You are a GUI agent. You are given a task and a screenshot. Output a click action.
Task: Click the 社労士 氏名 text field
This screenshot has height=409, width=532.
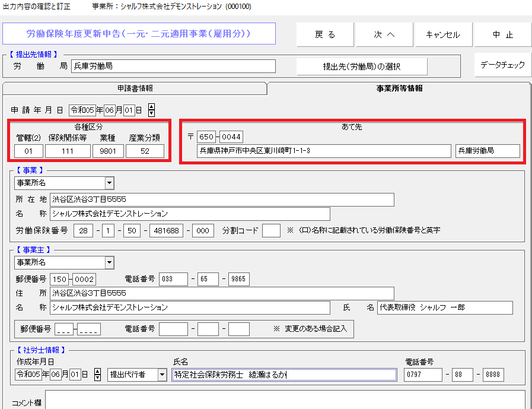pyautogui.click(x=284, y=375)
